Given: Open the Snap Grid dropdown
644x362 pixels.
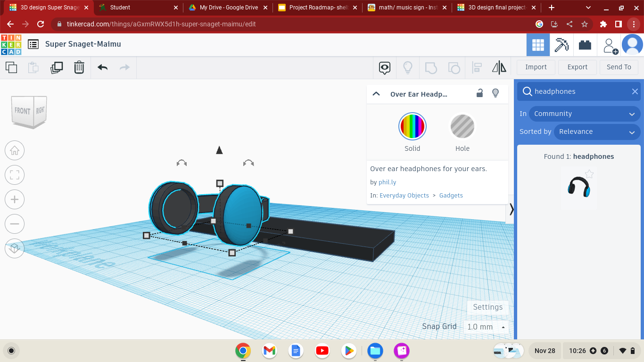Looking at the screenshot, I should [x=486, y=326].
